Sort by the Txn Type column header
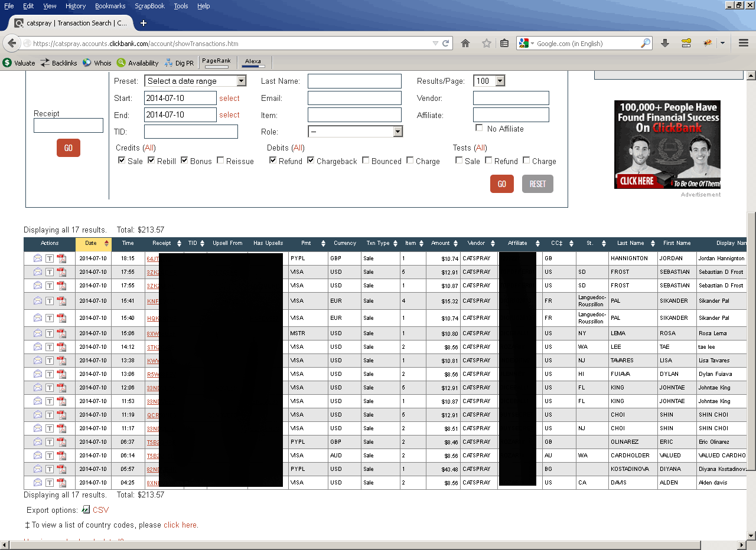The height and width of the screenshot is (550, 756). (381, 243)
